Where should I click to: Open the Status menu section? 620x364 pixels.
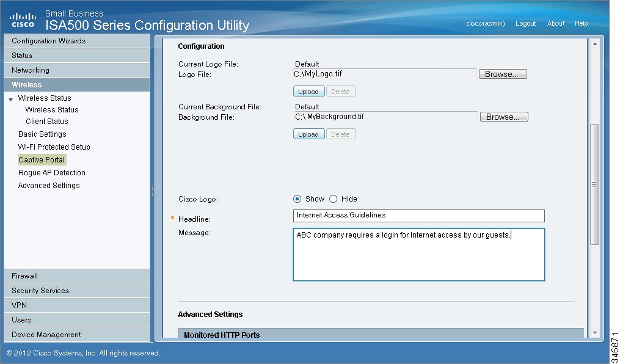[77, 56]
